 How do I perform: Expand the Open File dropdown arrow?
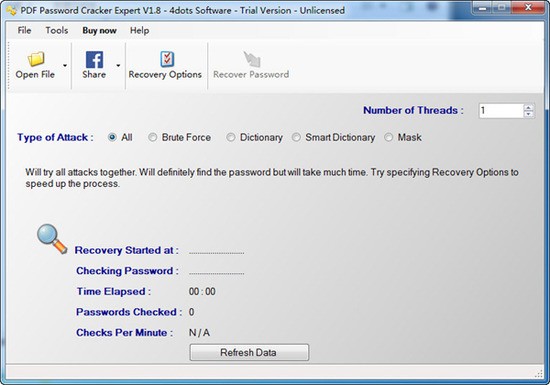[65, 66]
